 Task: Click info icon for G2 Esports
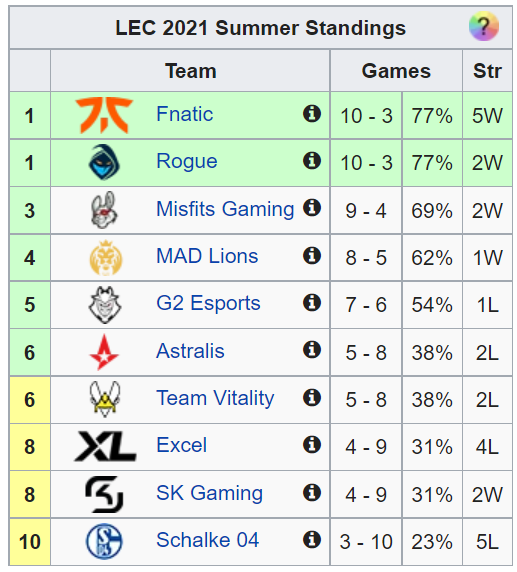(312, 302)
